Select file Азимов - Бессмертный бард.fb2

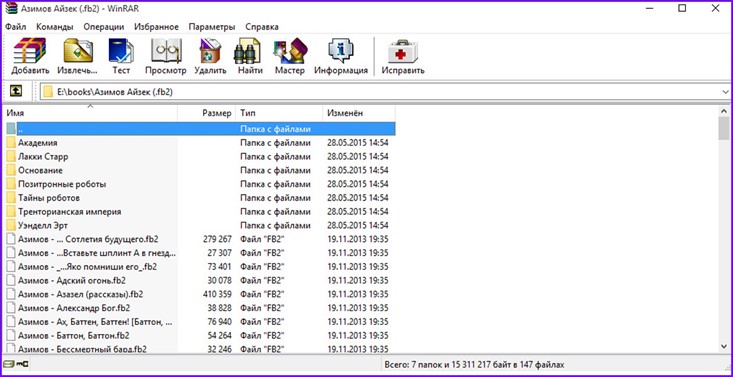(82, 349)
